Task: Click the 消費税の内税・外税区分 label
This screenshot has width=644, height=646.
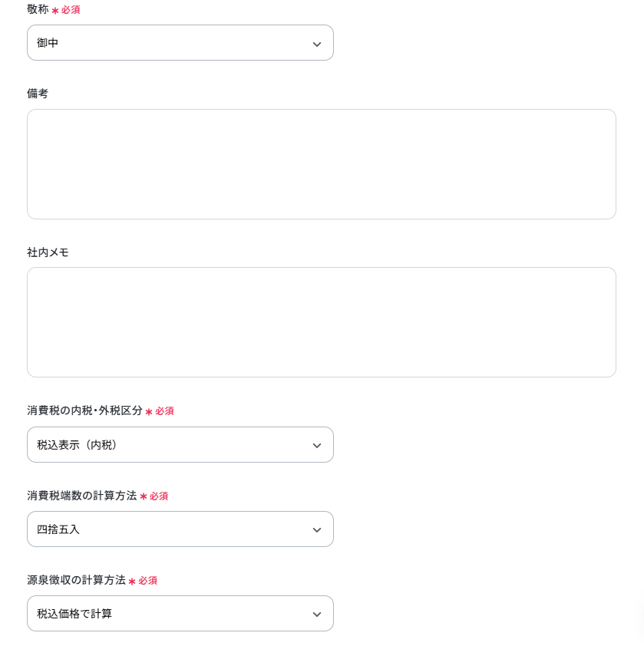Action: tap(85, 410)
